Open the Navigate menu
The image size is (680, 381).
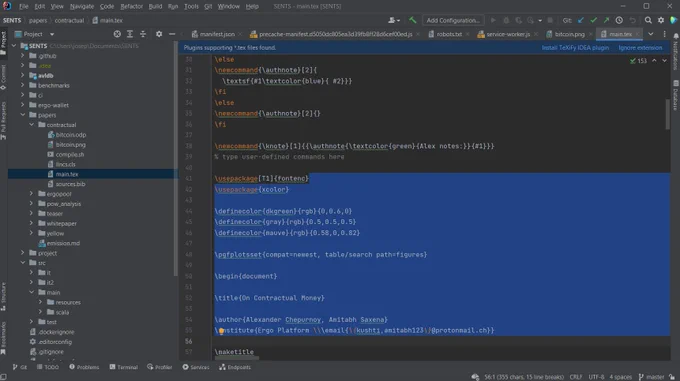[82, 6]
